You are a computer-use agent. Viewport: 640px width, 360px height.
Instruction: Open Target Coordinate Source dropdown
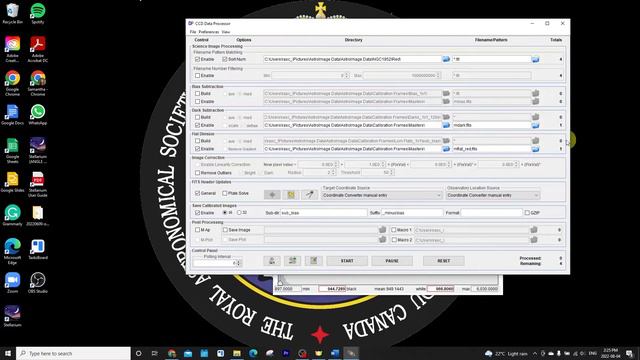(382, 196)
